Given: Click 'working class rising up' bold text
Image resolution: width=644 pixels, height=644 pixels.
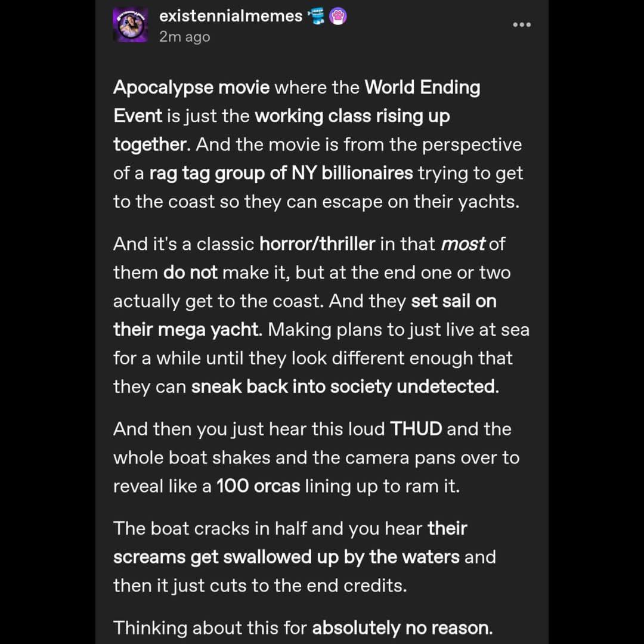Looking at the screenshot, I should coord(352,116).
